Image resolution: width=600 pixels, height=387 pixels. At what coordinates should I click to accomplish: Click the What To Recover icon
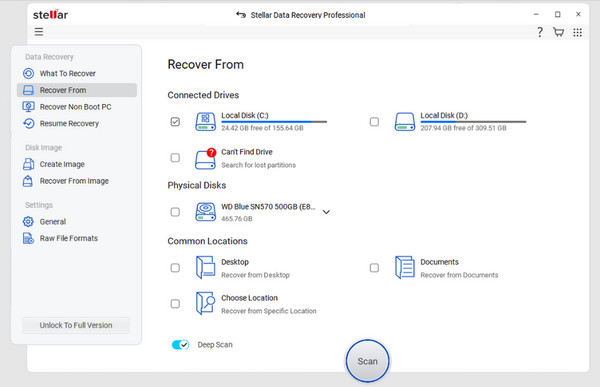(28, 73)
